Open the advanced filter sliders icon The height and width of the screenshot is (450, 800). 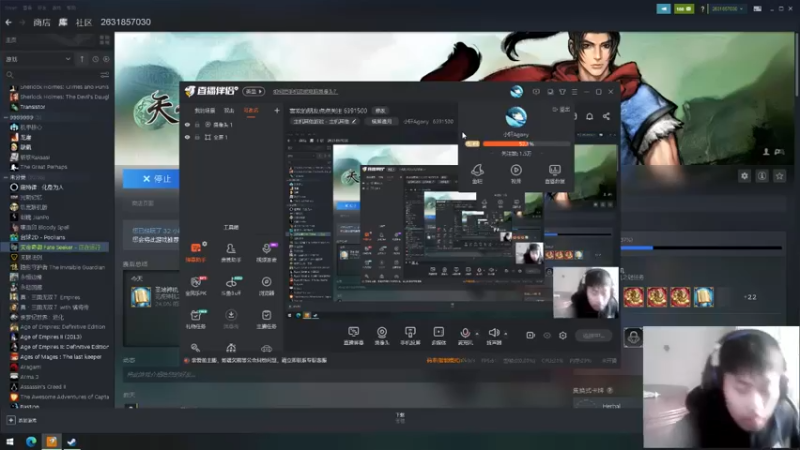[x=105, y=75]
